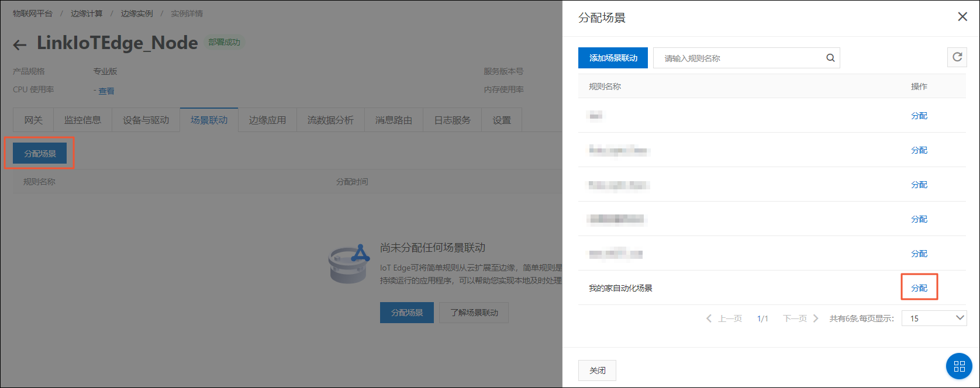Image resolution: width=980 pixels, height=388 pixels.
Task: Go to next page 下一页
Action: (800, 318)
